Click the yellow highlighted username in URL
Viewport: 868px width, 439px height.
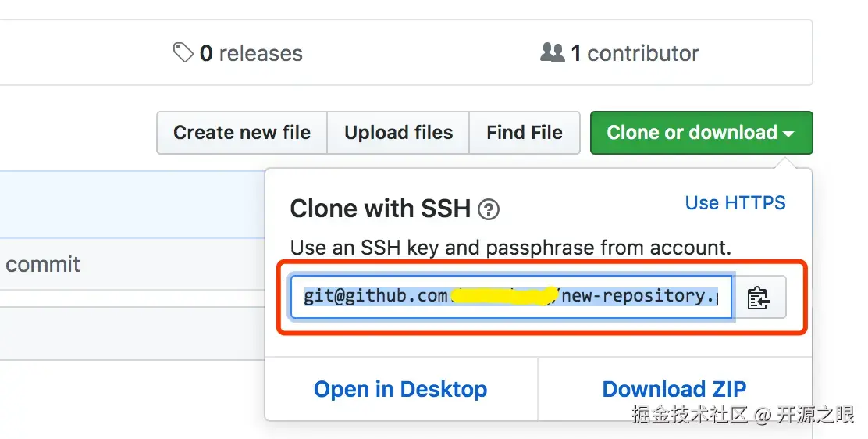click(x=505, y=296)
